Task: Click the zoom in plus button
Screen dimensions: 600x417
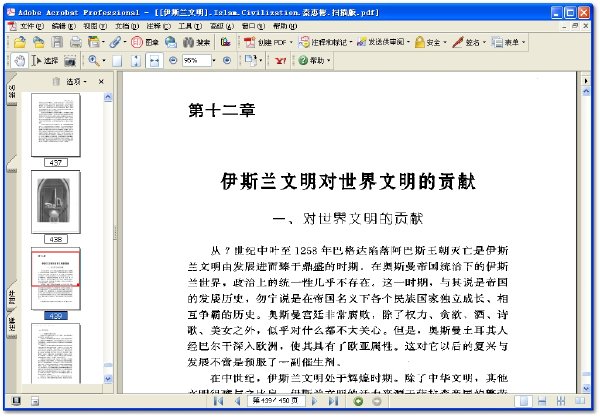Action: point(227,60)
